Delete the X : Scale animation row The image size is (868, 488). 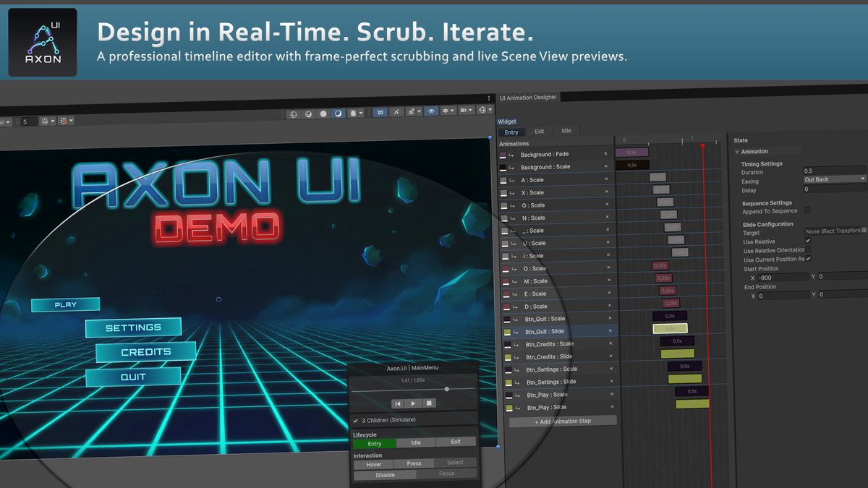pos(607,192)
